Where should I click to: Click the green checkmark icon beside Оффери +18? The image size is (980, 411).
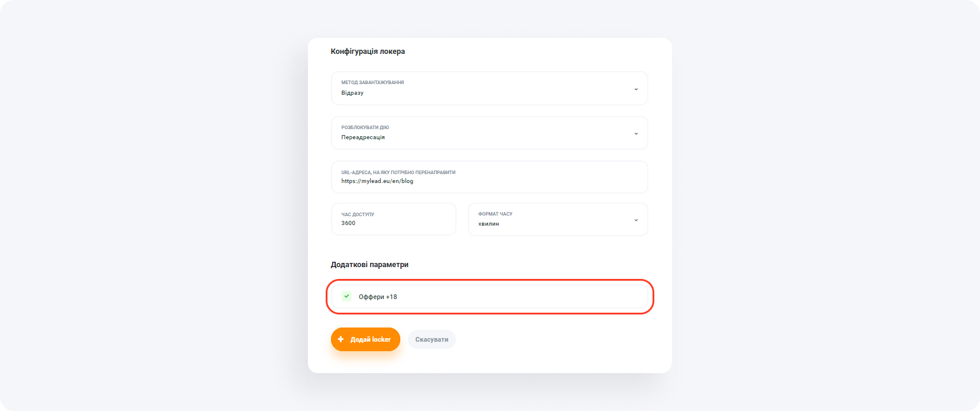[346, 296]
